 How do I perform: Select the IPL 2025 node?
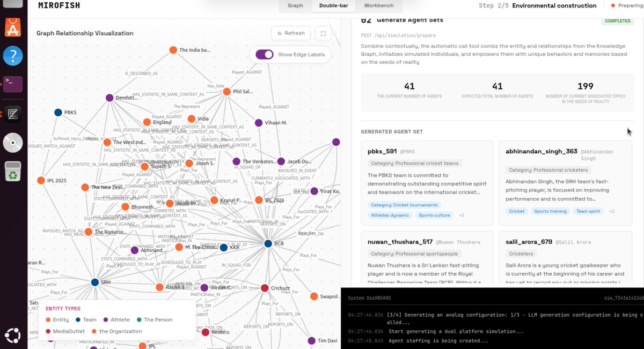pyautogui.click(x=41, y=181)
